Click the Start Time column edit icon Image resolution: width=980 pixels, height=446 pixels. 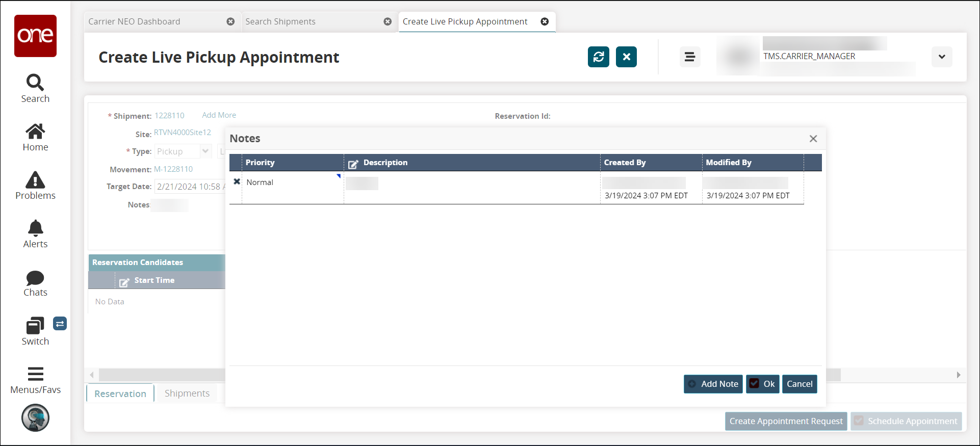click(124, 282)
